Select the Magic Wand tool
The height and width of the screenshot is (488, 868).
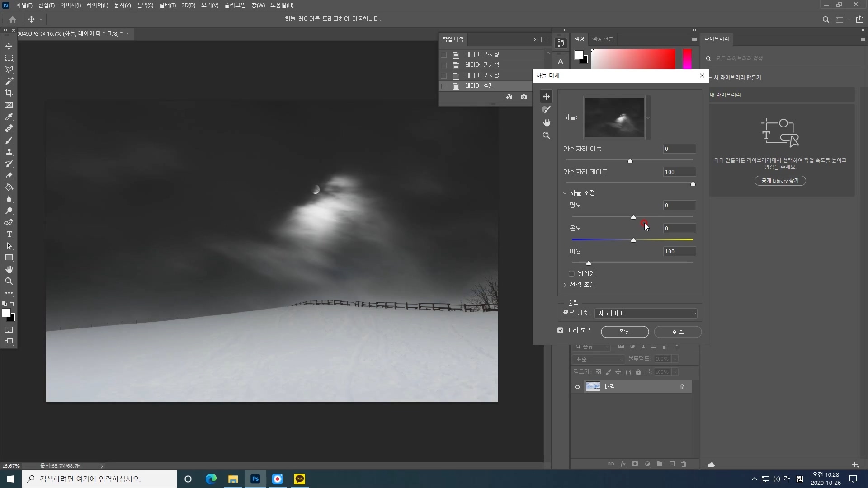click(x=9, y=81)
